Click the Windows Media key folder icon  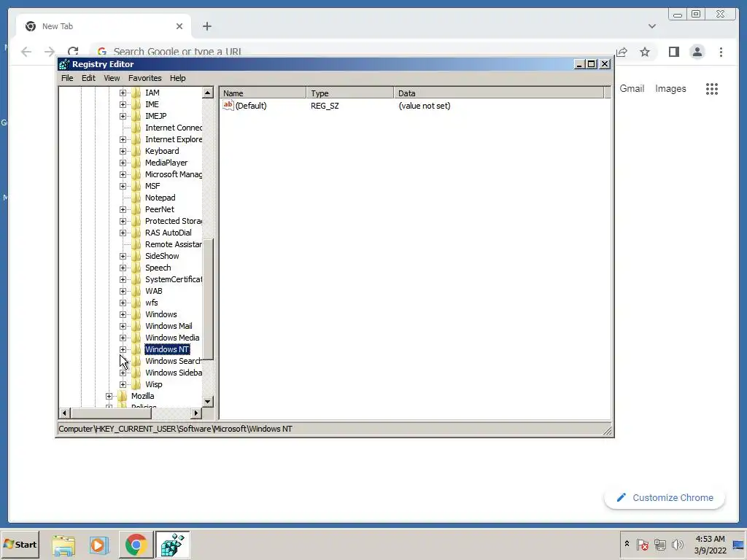[x=136, y=338]
